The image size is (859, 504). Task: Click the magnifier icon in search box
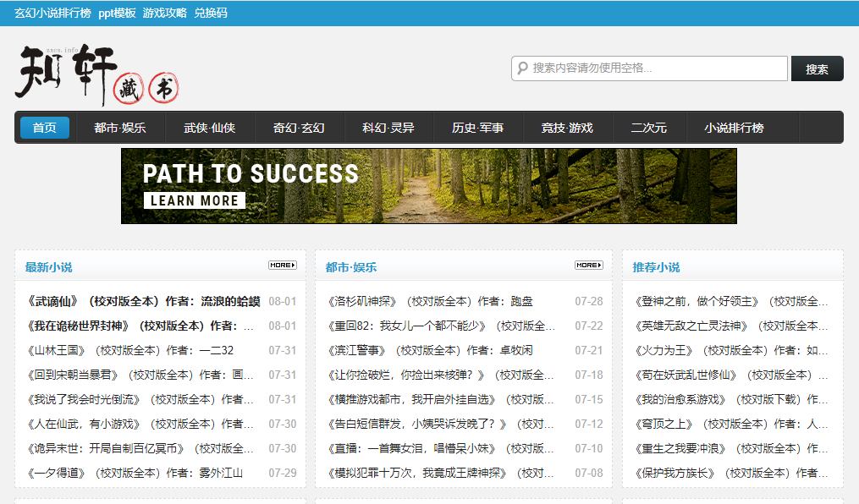(x=522, y=68)
